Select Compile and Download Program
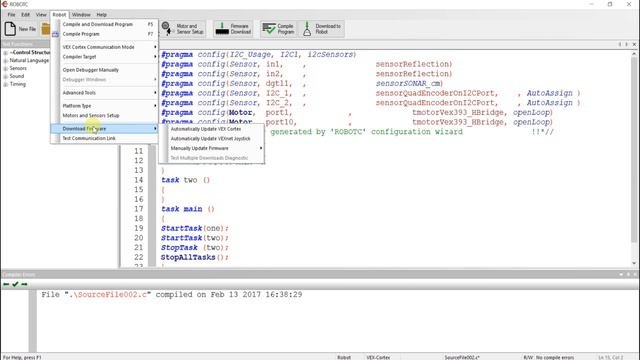640x360 pixels. pyautogui.click(x=104, y=24)
